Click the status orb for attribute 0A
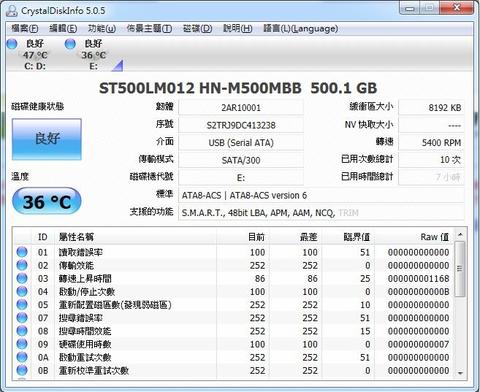 pyautogui.click(x=22, y=357)
